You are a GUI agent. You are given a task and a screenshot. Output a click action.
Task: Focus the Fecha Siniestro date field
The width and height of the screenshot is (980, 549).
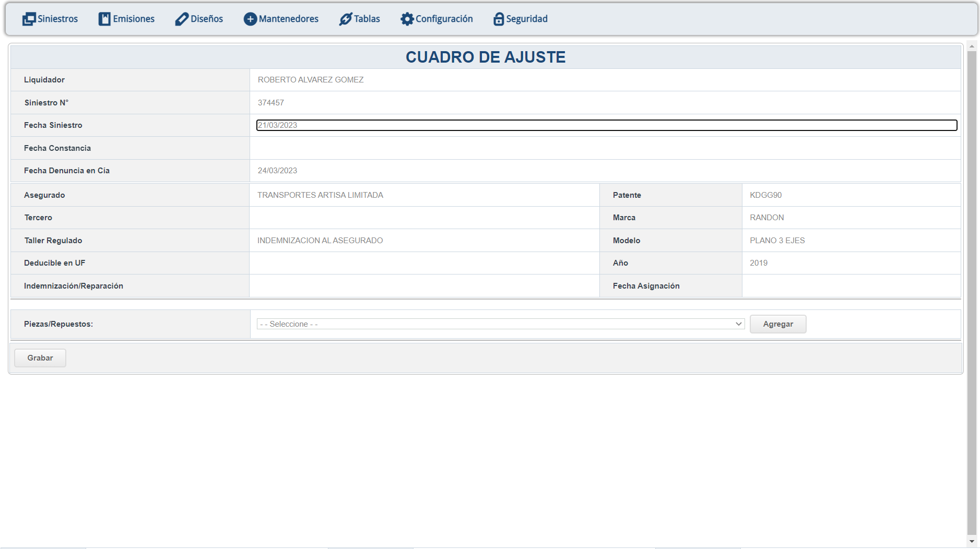click(x=606, y=125)
